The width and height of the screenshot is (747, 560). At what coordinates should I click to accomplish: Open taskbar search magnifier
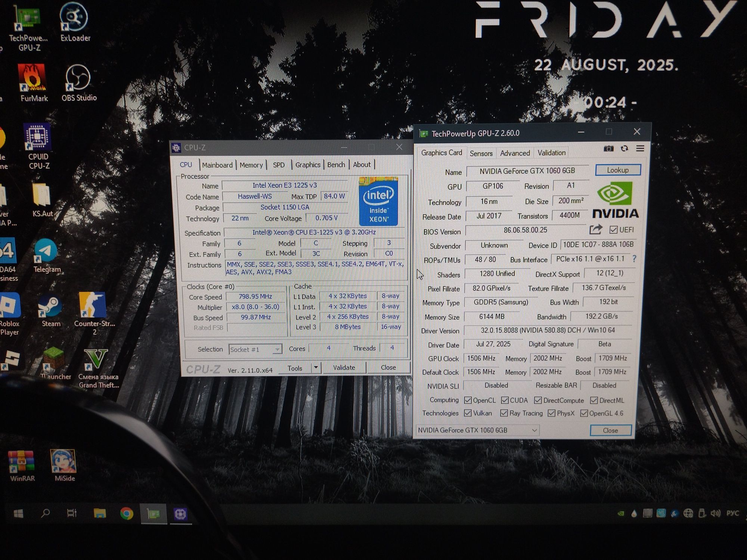45,513
